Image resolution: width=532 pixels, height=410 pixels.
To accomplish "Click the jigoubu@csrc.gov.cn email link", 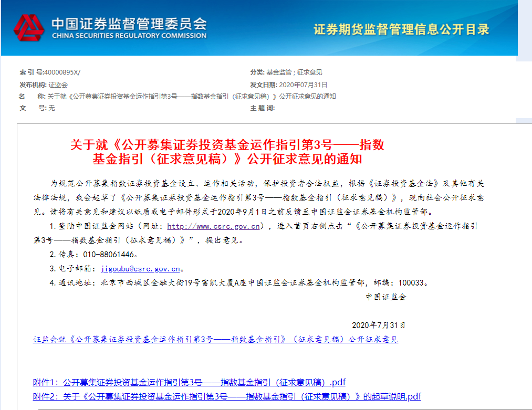I will tap(140, 269).
